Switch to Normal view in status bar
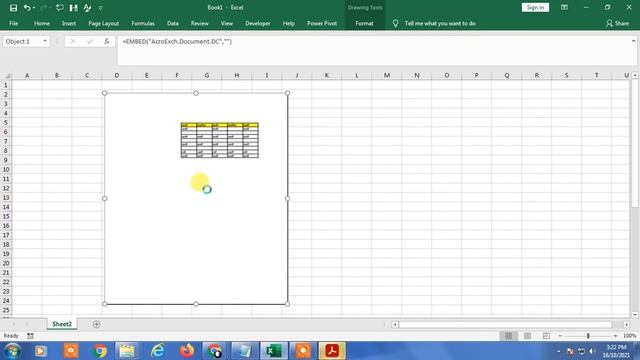This screenshot has width=640, height=360. click(x=508, y=336)
